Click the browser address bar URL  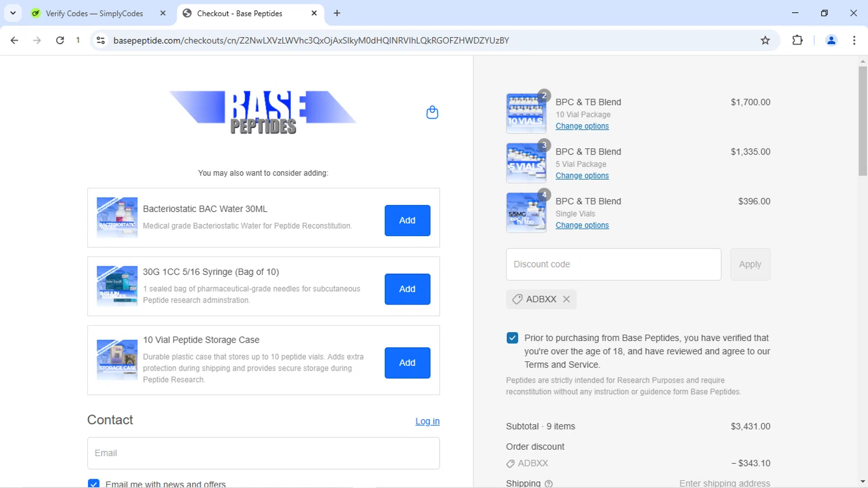tap(311, 41)
